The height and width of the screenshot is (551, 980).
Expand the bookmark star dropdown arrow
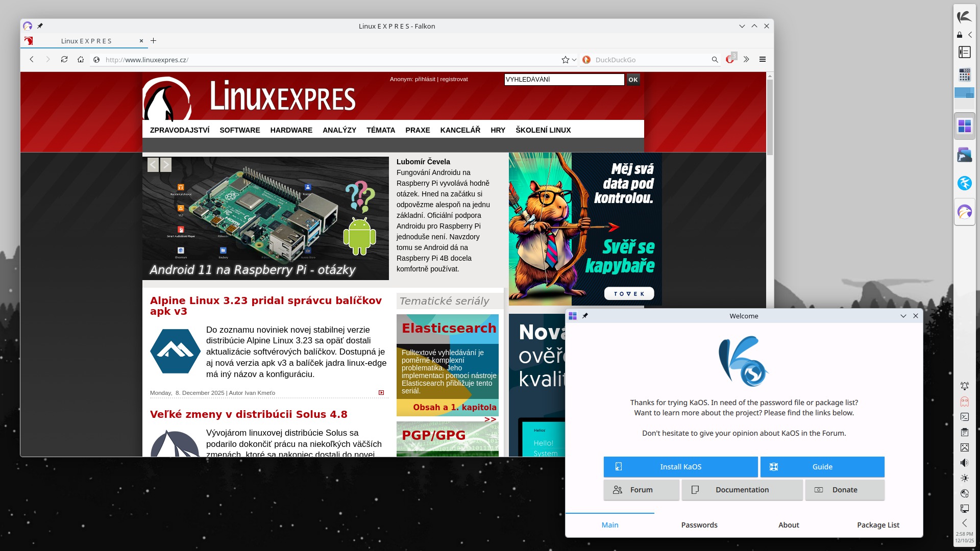click(574, 60)
